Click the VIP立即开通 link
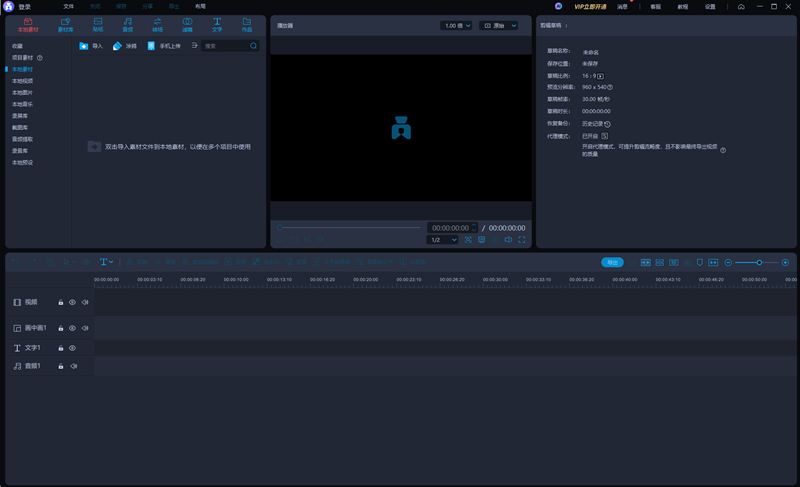 click(x=588, y=6)
